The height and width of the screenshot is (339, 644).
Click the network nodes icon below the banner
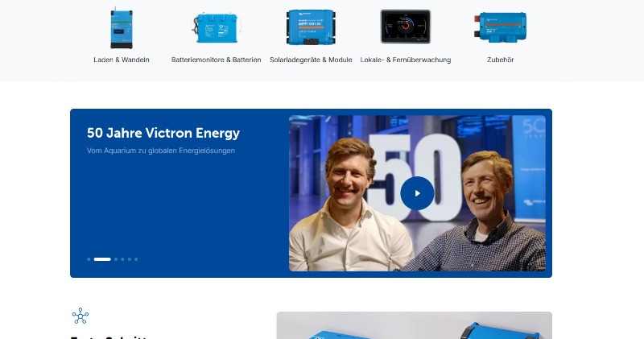pos(80,316)
